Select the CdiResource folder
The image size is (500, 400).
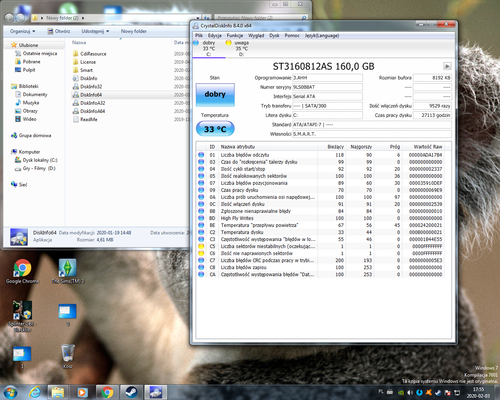tap(90, 54)
